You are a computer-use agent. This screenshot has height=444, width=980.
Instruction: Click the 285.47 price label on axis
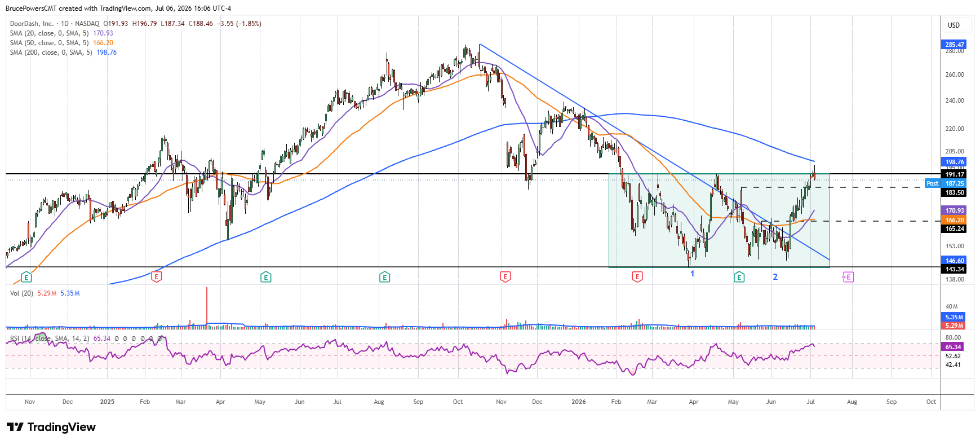[954, 45]
